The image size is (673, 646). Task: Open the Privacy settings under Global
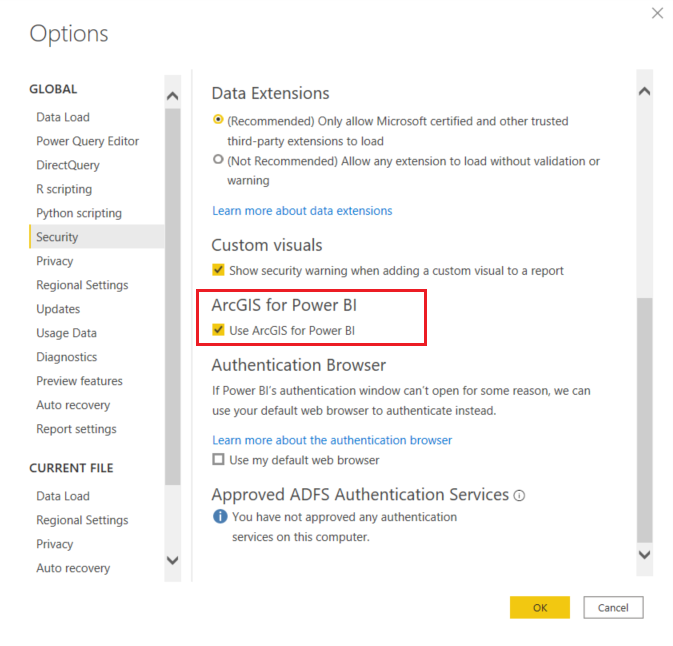tap(55, 261)
